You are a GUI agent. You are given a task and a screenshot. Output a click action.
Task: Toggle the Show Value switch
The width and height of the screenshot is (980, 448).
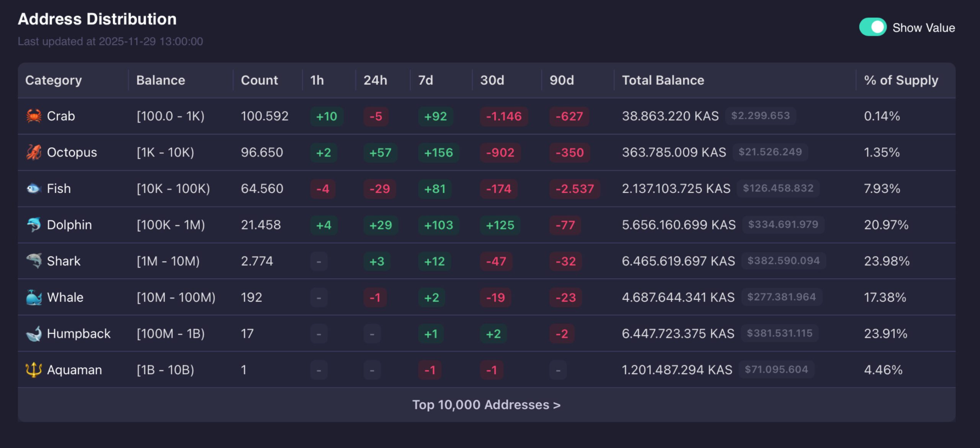point(872,27)
